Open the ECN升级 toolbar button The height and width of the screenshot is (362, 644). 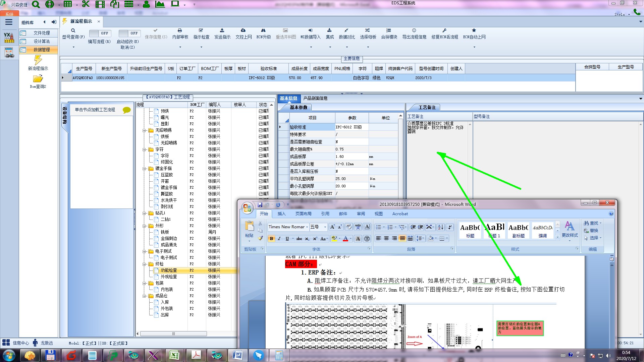(263, 33)
